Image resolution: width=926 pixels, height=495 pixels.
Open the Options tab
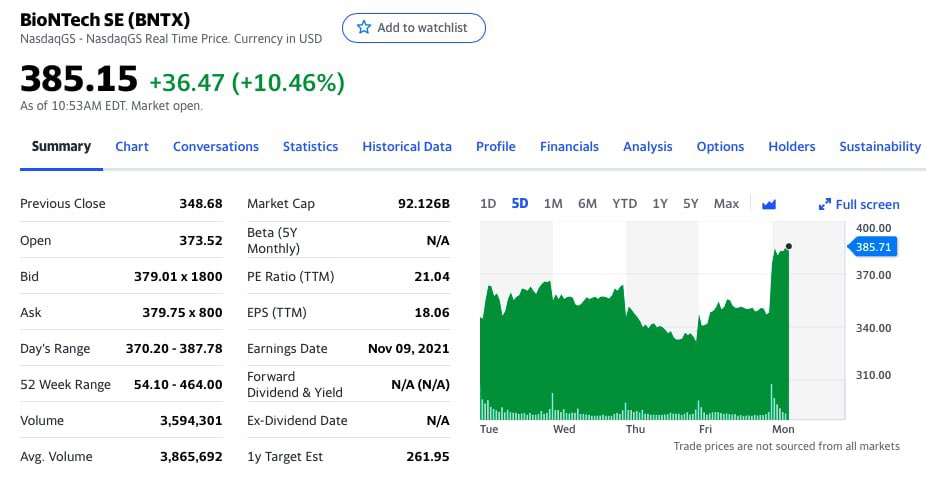pos(720,146)
